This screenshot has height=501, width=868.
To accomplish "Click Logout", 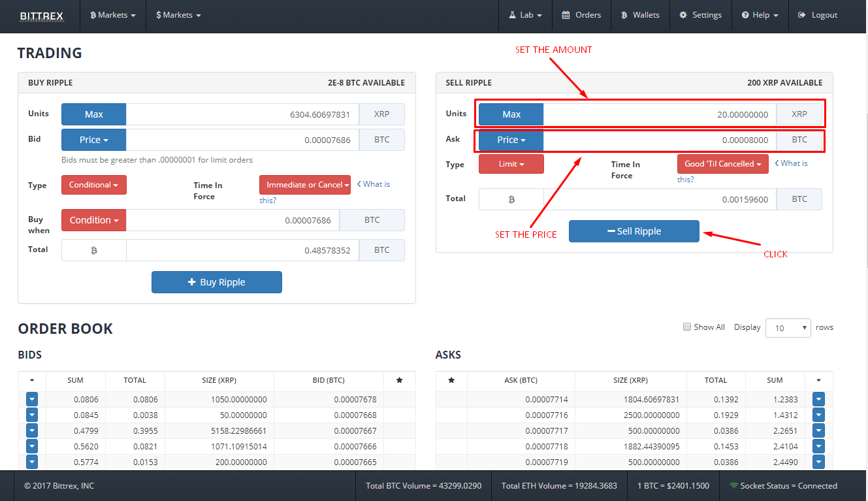I will (818, 15).
